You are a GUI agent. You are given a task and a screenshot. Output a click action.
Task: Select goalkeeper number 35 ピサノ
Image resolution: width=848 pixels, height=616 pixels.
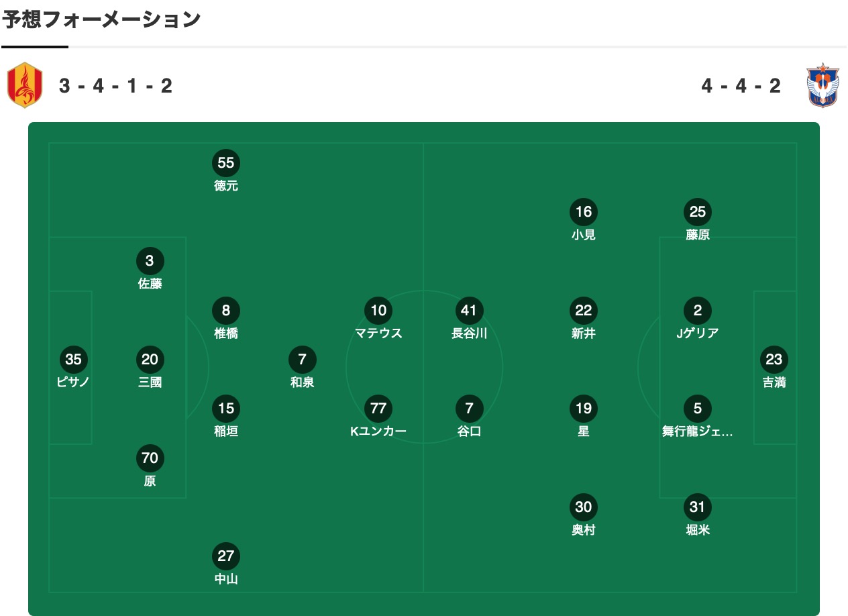coord(73,368)
